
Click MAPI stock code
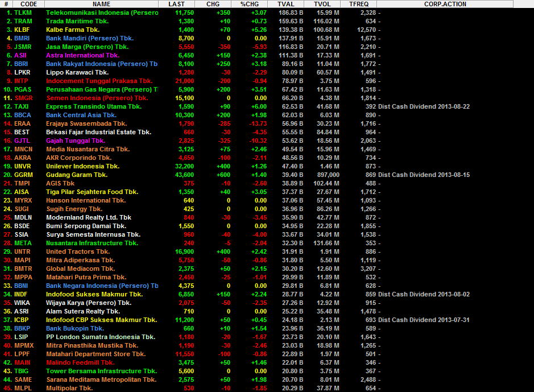click(x=22, y=260)
